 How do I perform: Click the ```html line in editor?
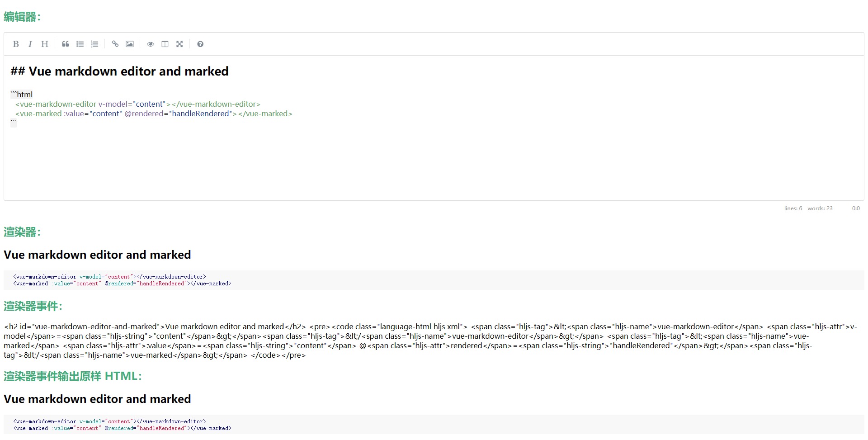click(22, 95)
